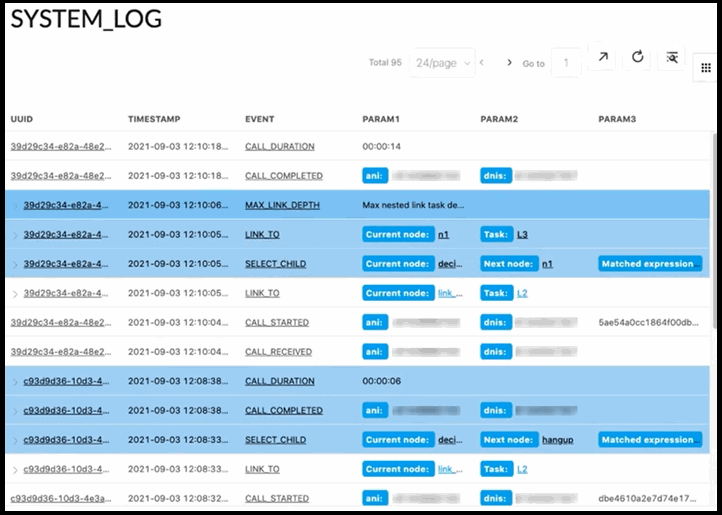The width and height of the screenshot is (722, 515).
Task: Sort by the UUID column header
Action: click(22, 119)
